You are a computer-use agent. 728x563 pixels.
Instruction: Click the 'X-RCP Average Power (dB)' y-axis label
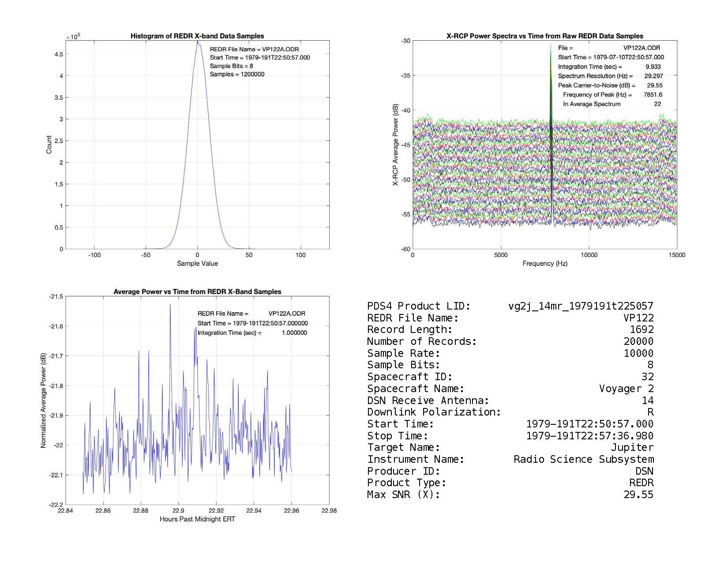396,145
